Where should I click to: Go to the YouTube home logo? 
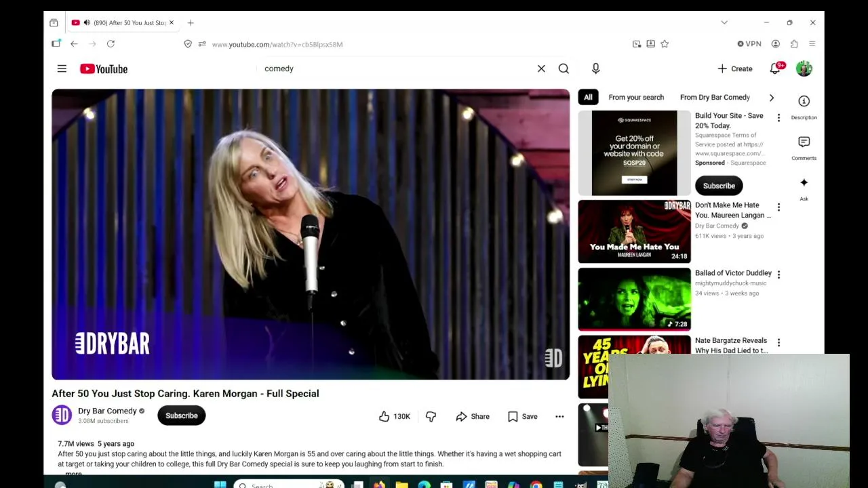104,68
